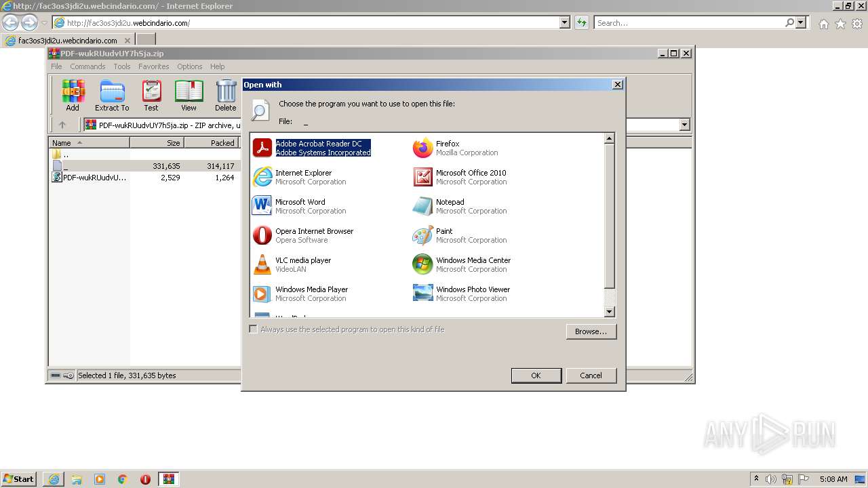
Task: Expand the IE search provider dropdown
Action: (x=801, y=22)
